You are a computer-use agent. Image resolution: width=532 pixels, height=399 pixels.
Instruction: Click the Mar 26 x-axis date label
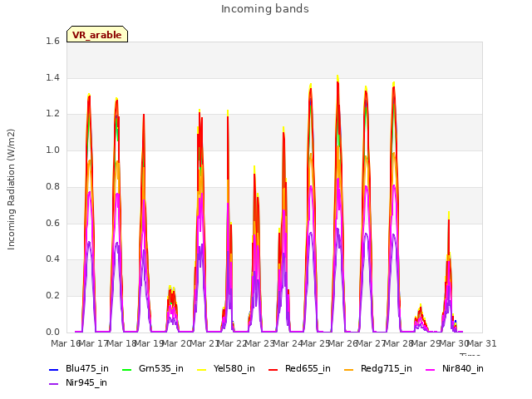(343, 343)
